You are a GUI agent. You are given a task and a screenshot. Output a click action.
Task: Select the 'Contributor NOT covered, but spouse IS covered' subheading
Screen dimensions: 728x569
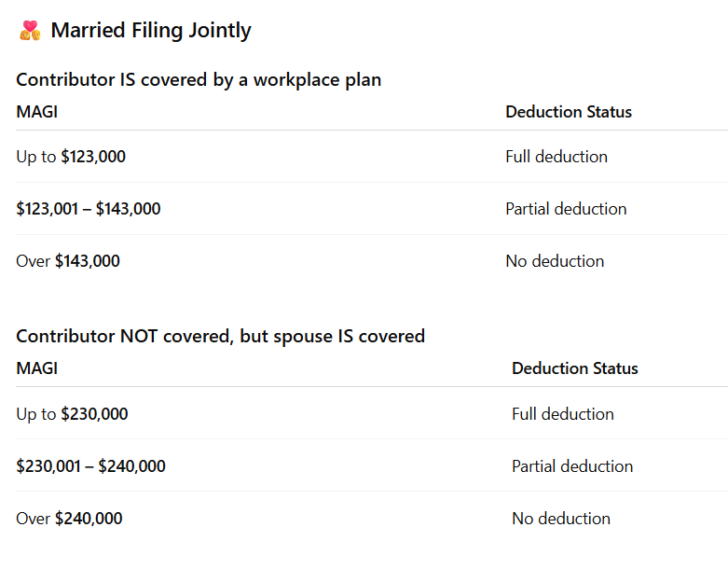click(x=220, y=336)
